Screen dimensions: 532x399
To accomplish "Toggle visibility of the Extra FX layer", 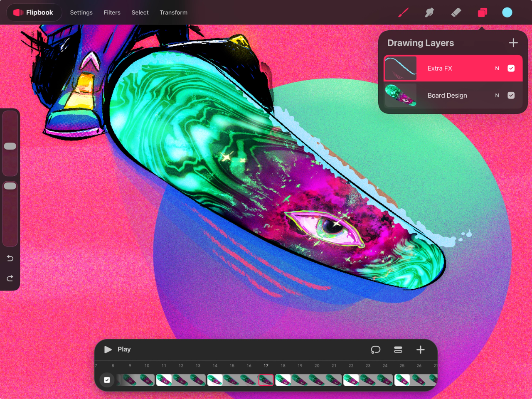I will [x=511, y=68].
